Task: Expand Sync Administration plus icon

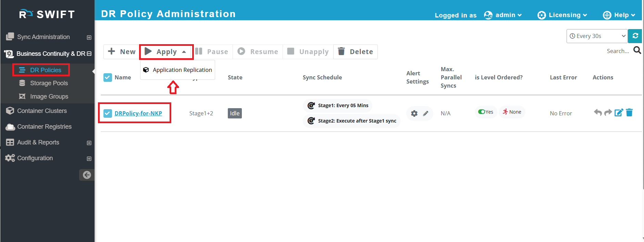Action: 89,37
